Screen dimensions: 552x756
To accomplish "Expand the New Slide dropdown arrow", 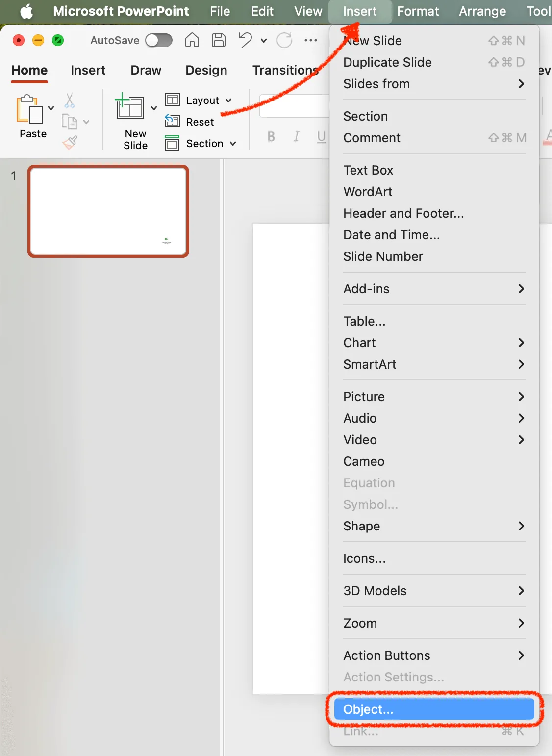I will coord(154,108).
